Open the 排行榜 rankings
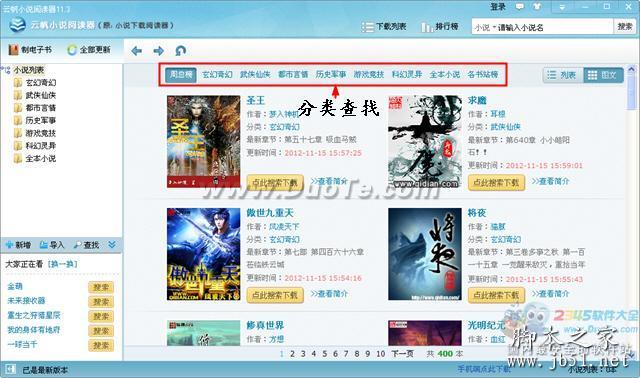Image resolution: width=640 pixels, height=378 pixels. point(440,27)
